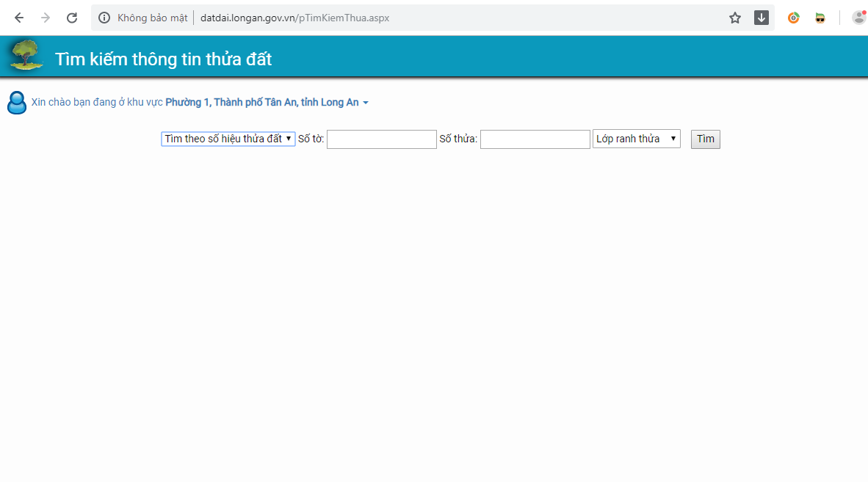Click the sunglasses face extension icon
The width and height of the screenshot is (868, 482).
[820, 18]
